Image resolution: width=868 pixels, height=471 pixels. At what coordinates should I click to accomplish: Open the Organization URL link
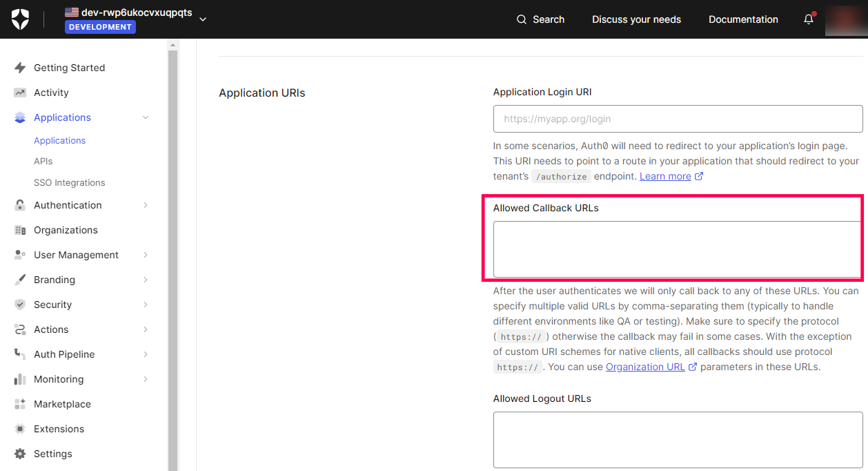[645, 367]
